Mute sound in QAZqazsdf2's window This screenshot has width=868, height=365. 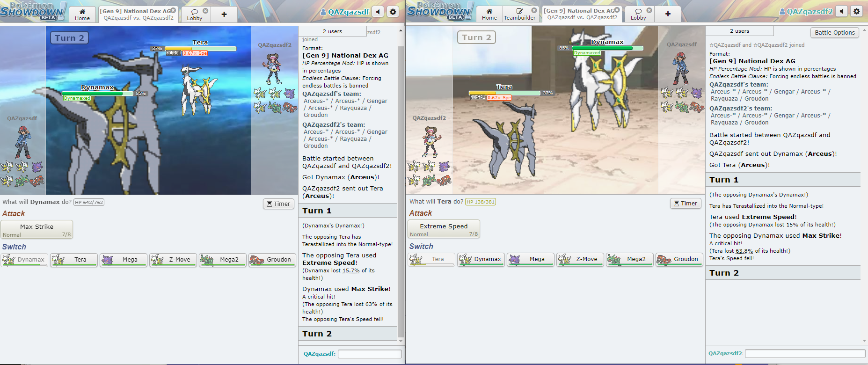(841, 11)
